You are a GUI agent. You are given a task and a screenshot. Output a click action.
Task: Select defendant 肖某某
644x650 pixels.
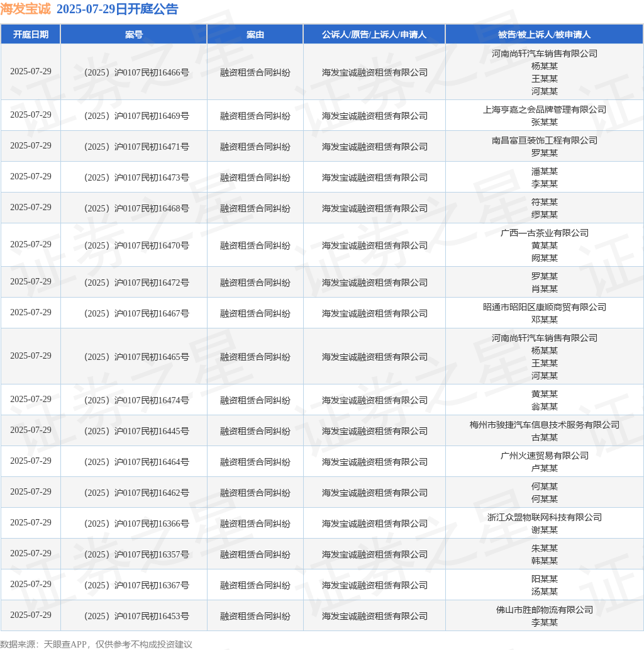coord(544,289)
